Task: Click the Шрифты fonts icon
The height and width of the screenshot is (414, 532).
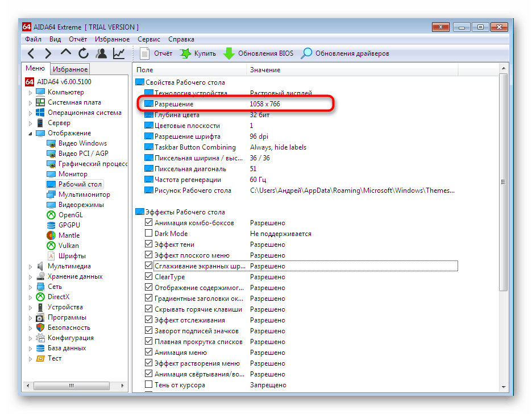Action: pyautogui.click(x=51, y=256)
